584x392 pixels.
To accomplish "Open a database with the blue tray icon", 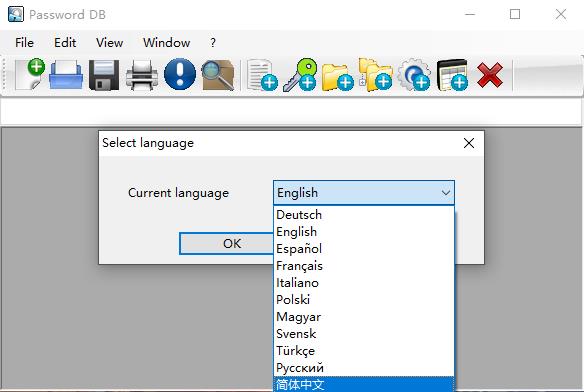I will [66, 75].
